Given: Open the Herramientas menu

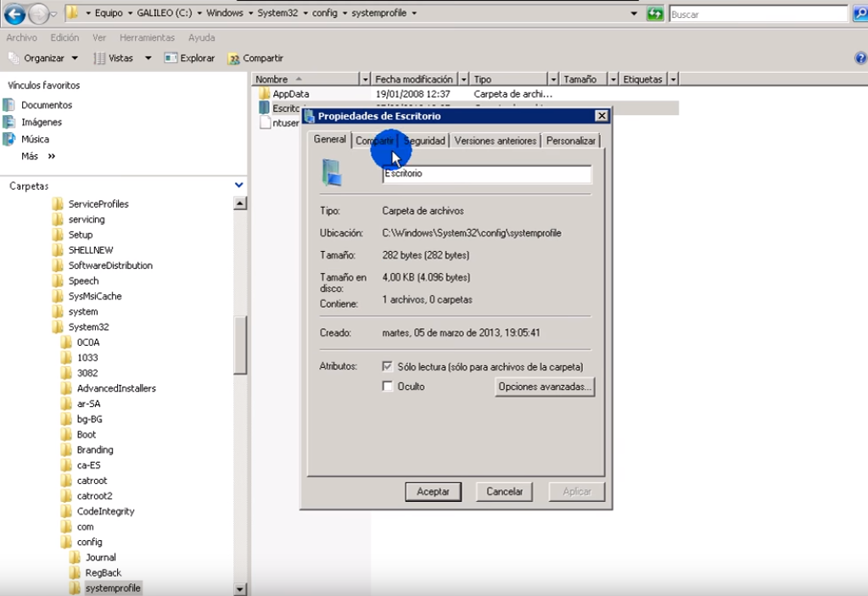Looking at the screenshot, I should (148, 37).
